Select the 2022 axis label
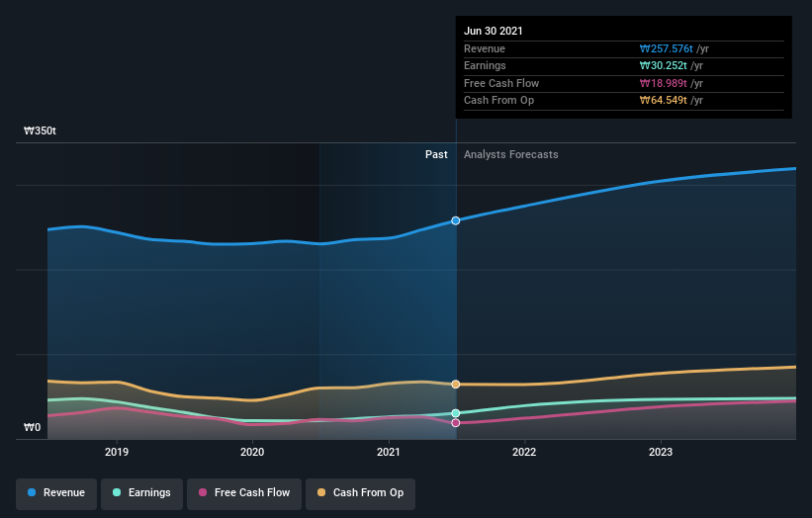This screenshot has width=812, height=518. point(524,453)
